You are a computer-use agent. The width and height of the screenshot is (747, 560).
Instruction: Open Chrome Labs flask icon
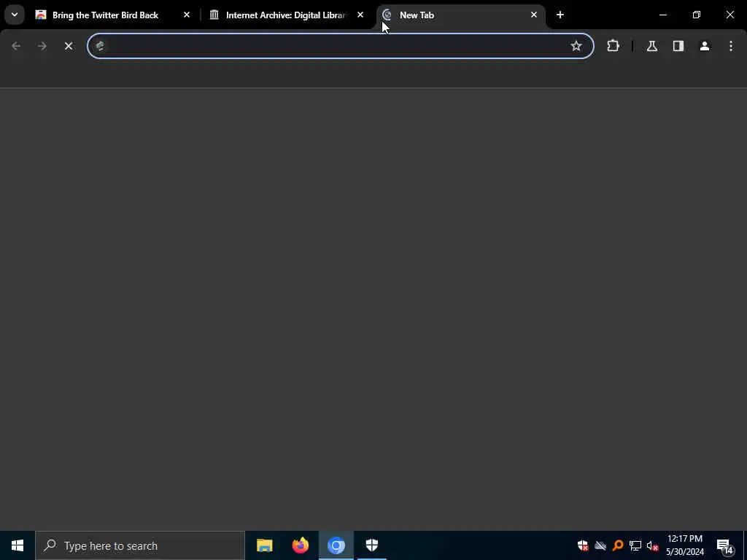point(652,46)
